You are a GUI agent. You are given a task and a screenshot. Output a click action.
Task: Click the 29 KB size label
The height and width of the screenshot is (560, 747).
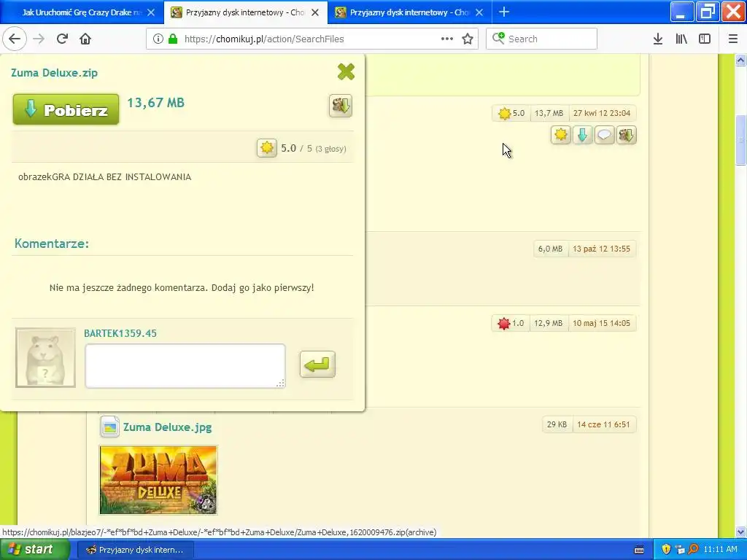click(x=557, y=424)
